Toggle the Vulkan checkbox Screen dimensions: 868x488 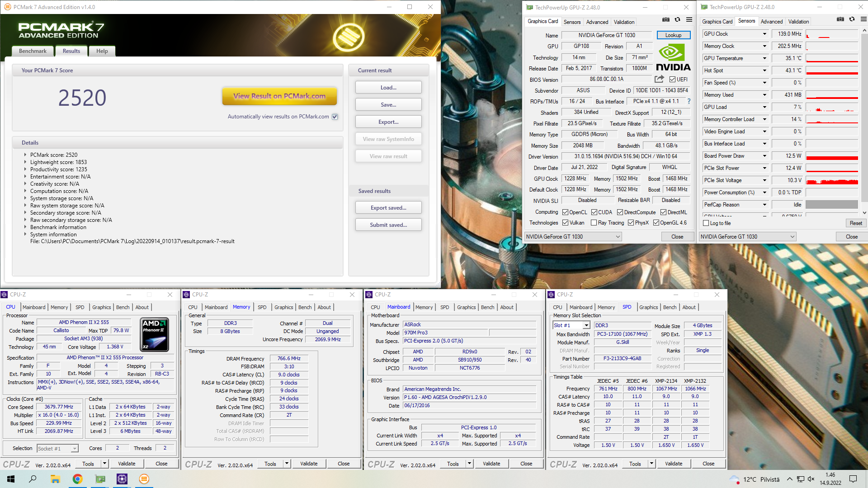coord(565,223)
